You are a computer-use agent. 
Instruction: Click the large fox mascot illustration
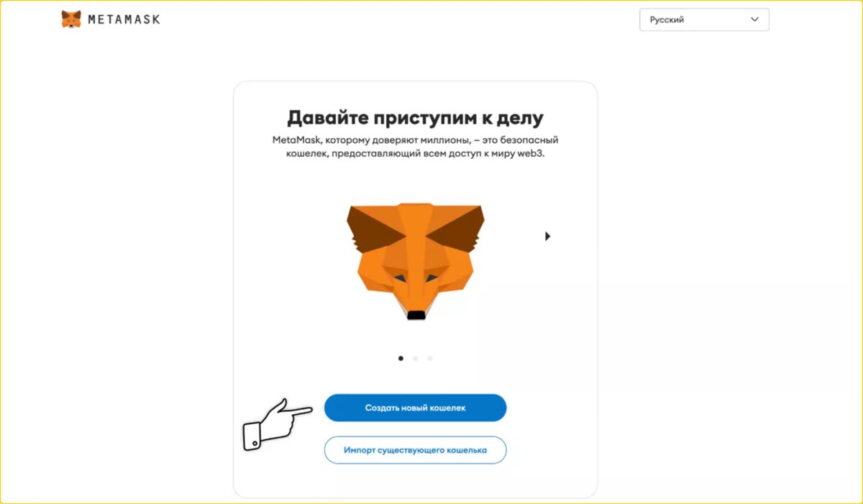pos(415,262)
